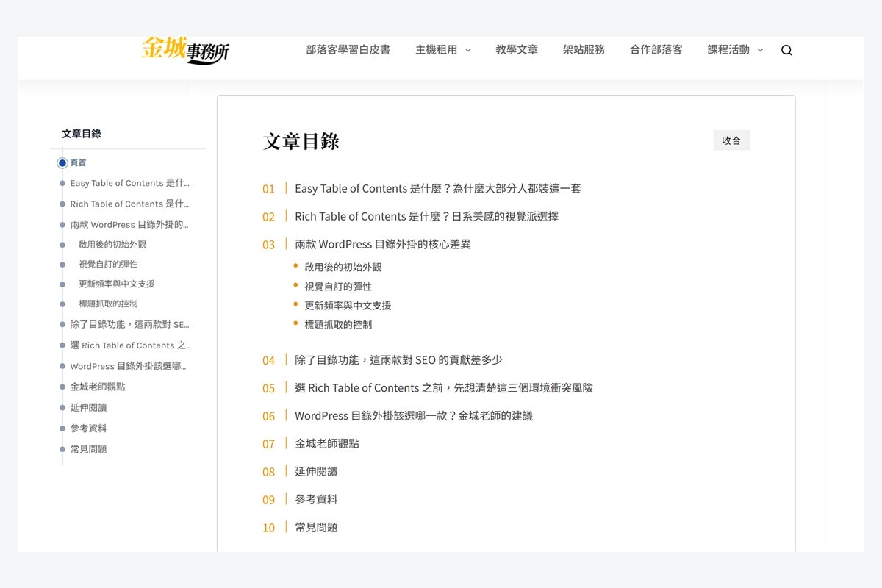
Task: Open entry 03 兩款 WordPress 目錄外掛的核心差異
Action: (x=382, y=244)
